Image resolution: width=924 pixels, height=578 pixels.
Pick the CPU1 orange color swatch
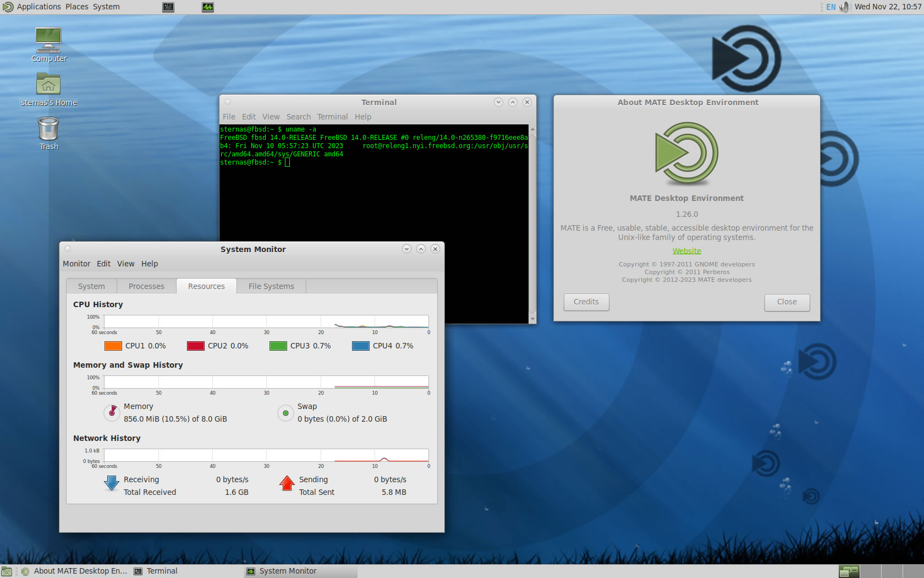coord(113,346)
